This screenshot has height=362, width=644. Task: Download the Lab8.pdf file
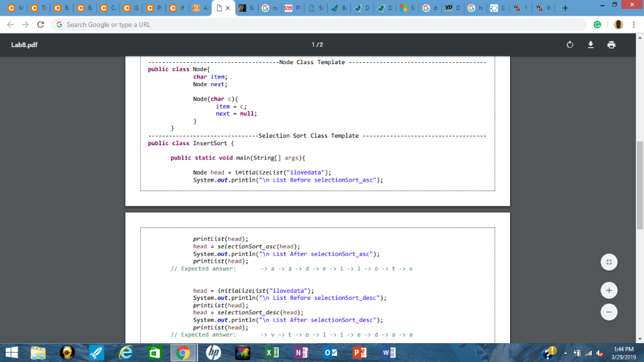point(591,45)
